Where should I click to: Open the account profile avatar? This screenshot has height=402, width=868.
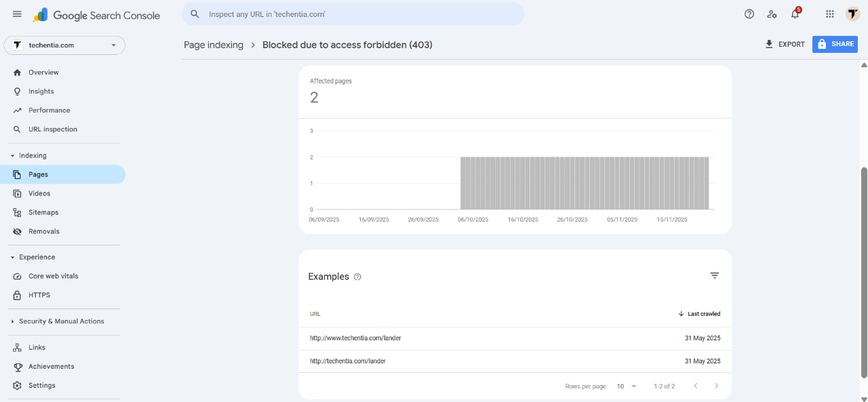[x=852, y=14]
